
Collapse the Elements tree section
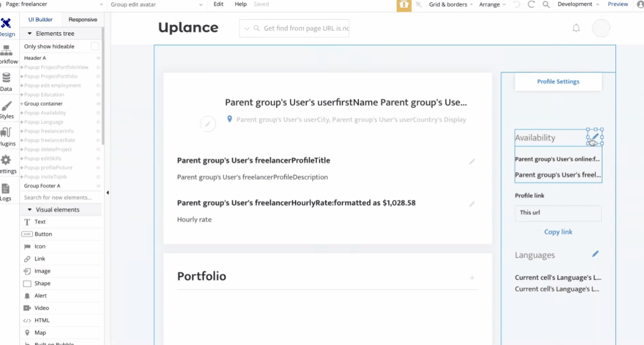30,33
